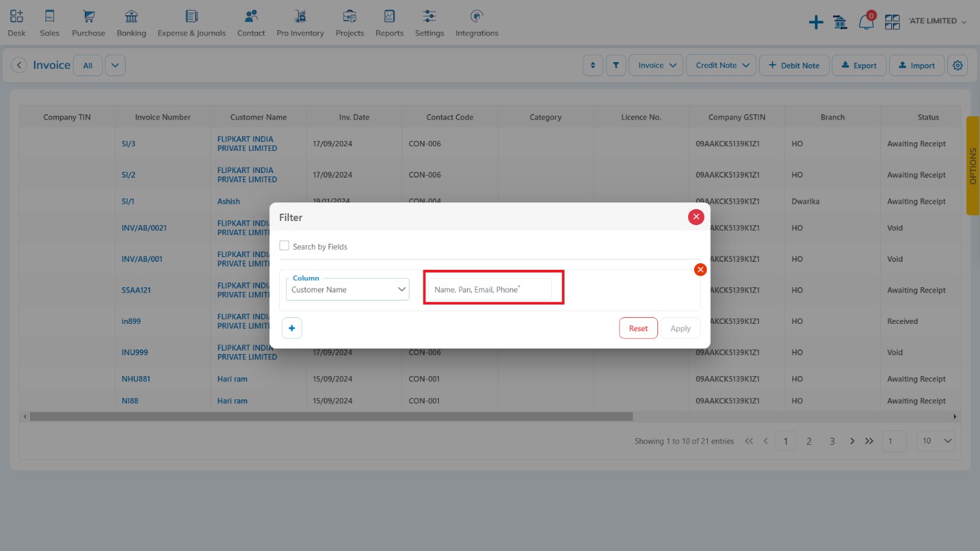Remove the Customer Name filter row
Viewport: 980px width, 551px height.
(700, 269)
